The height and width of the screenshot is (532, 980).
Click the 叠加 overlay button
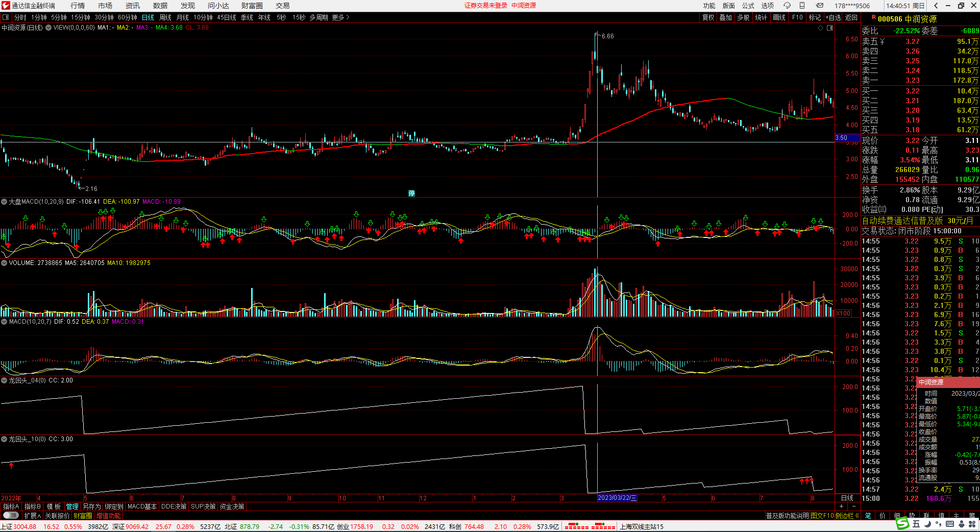(x=726, y=17)
